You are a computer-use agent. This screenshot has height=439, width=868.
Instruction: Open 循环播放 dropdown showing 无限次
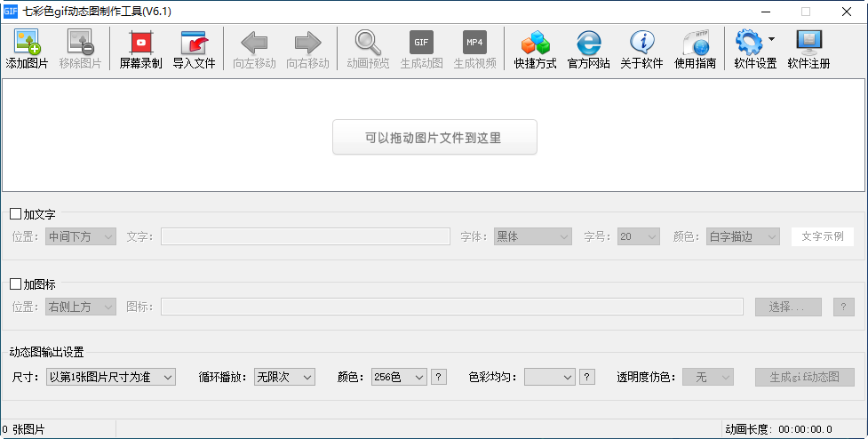[x=284, y=377]
